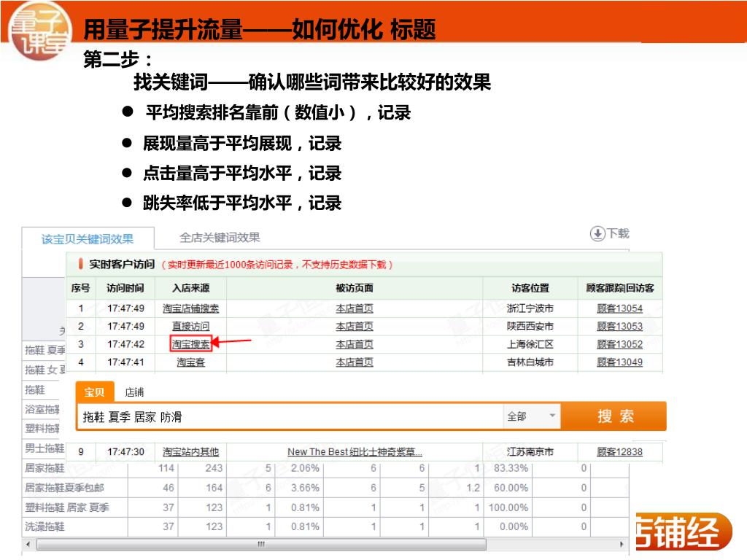Click the search field containing 拖鞋 夏季 居家 防滑

click(289, 416)
